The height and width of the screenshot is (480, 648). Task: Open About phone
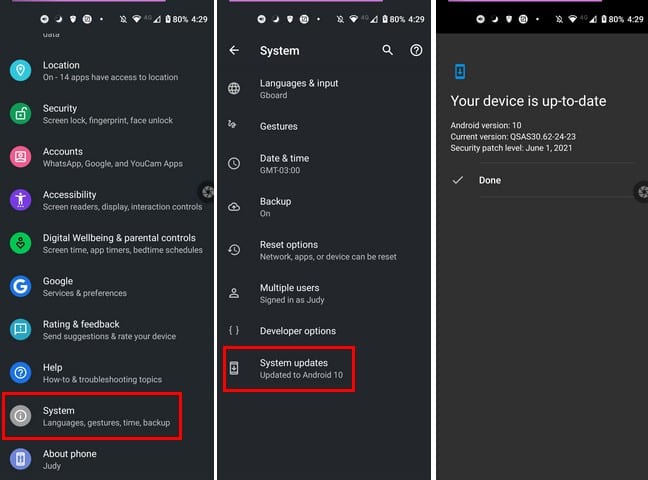[x=107, y=459]
